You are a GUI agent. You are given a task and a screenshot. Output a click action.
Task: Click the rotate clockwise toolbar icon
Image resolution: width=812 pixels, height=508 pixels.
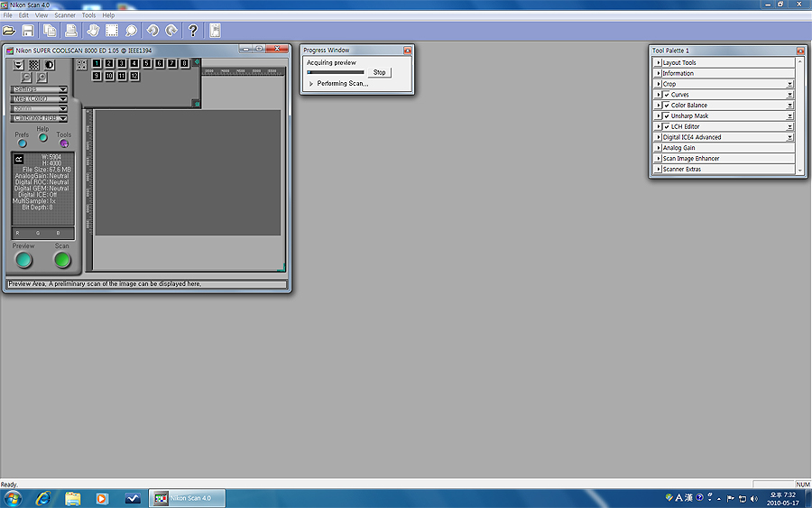(171, 31)
